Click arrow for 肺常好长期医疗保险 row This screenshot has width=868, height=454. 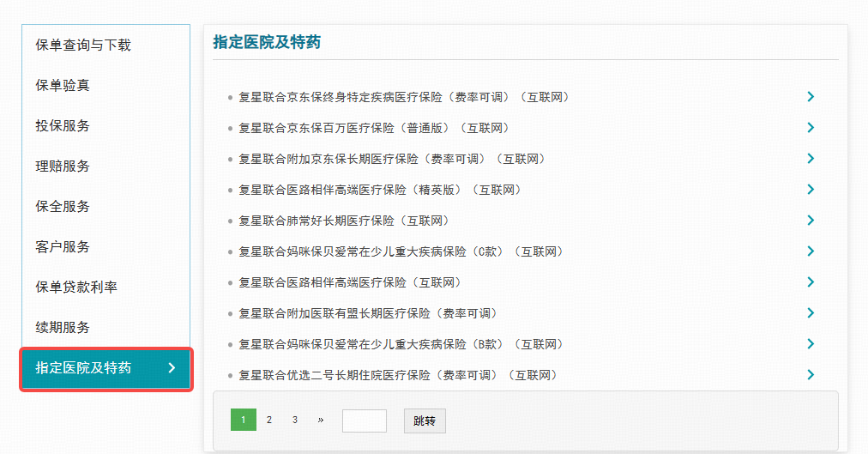(811, 221)
